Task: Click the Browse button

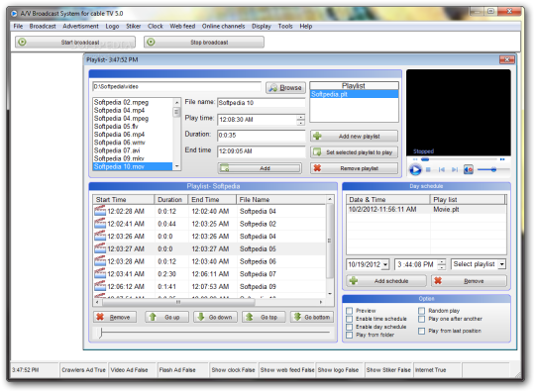Action: click(285, 87)
